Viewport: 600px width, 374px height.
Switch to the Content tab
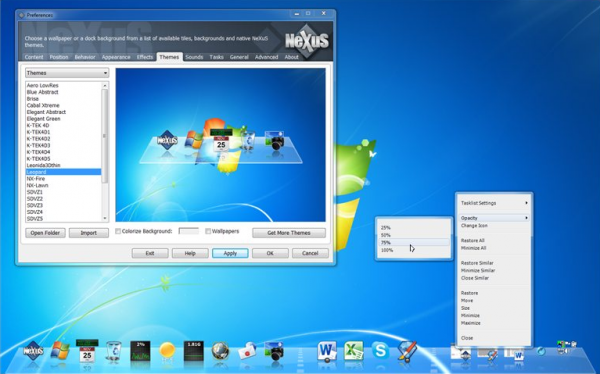tap(34, 57)
